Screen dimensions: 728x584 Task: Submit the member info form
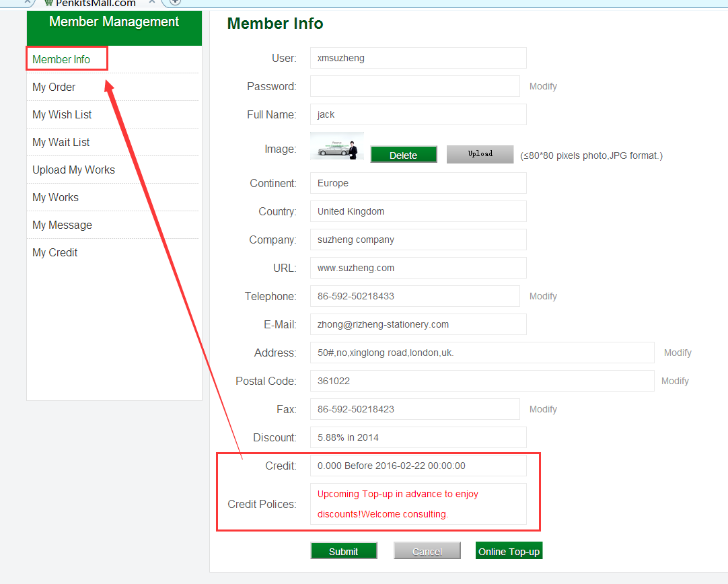344,551
